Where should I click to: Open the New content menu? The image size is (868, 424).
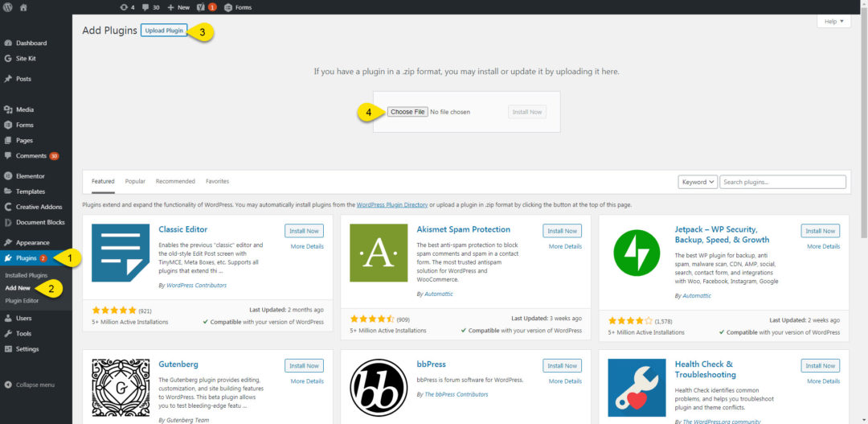point(178,7)
